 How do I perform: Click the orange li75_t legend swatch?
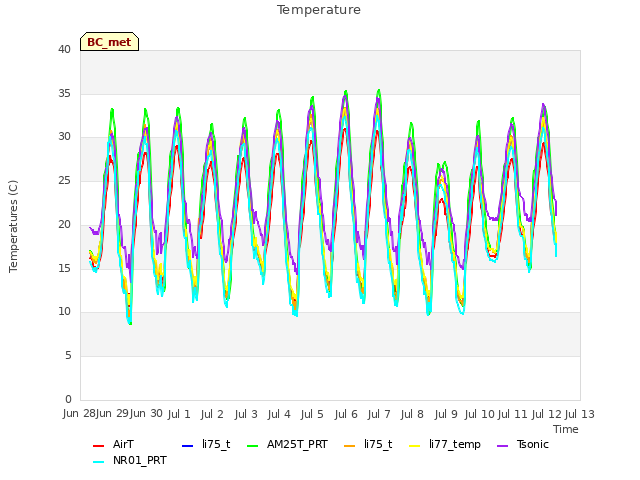click(350, 445)
